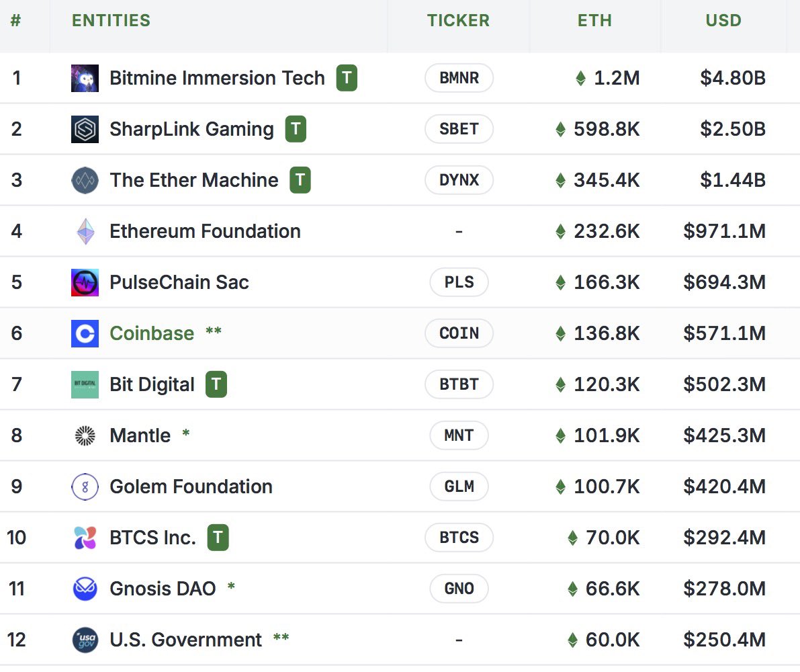Viewport: 800px width, 672px height.
Task: Click the Gnosis DAO logo icon
Action: click(x=85, y=589)
